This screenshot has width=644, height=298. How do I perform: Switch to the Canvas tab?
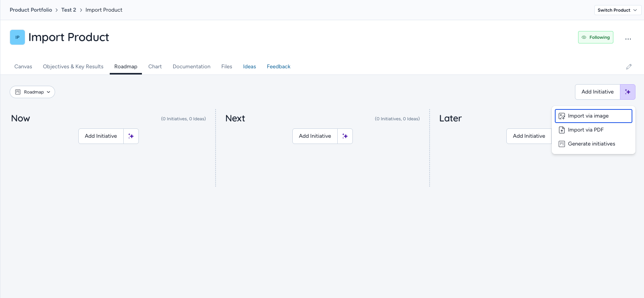(x=23, y=67)
